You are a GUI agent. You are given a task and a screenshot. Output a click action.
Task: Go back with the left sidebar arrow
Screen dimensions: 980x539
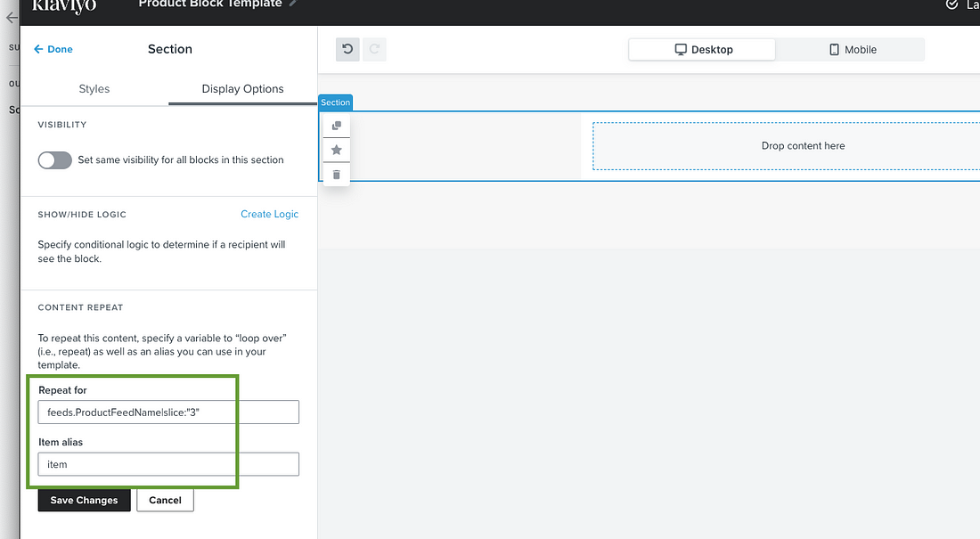[x=10, y=19]
